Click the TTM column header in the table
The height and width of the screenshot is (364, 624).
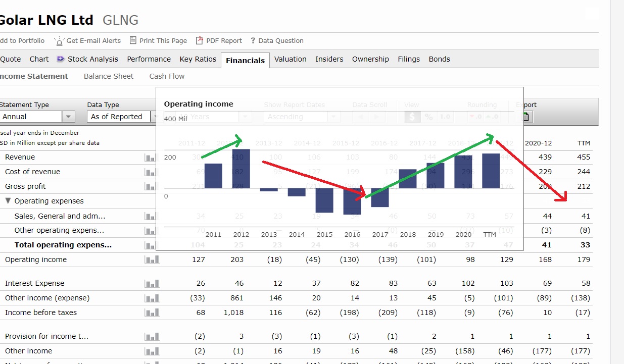coord(584,143)
